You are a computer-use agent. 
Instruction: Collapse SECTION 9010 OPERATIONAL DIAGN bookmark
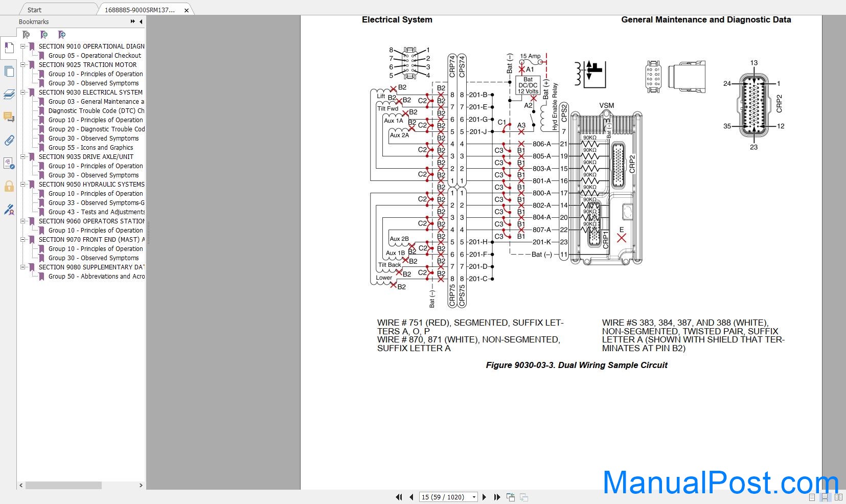[x=23, y=46]
